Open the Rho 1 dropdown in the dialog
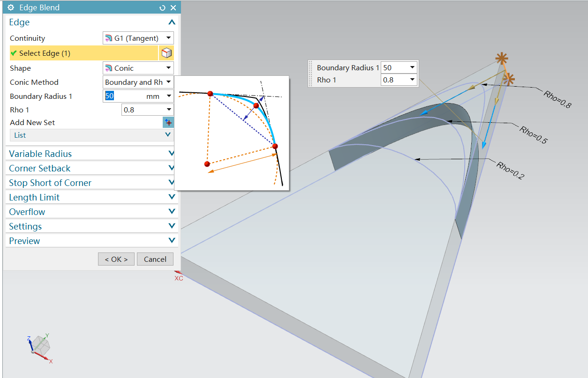 click(147, 110)
